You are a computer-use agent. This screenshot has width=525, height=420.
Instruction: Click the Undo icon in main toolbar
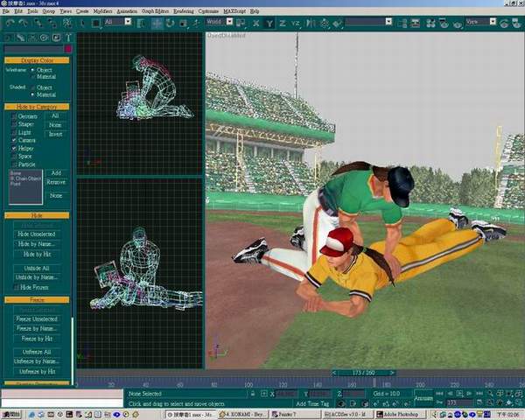[8, 22]
